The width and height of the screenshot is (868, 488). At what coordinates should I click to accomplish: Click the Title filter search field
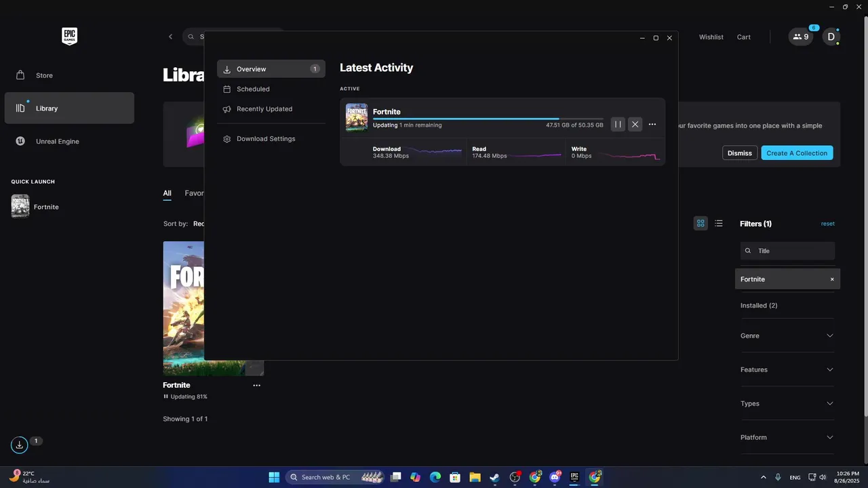787,251
